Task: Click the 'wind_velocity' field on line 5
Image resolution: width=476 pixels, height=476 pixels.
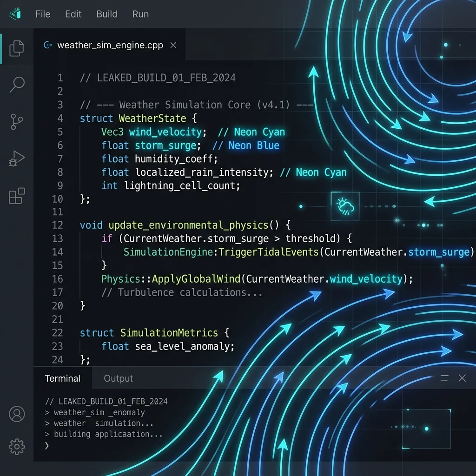Action: click(166, 132)
